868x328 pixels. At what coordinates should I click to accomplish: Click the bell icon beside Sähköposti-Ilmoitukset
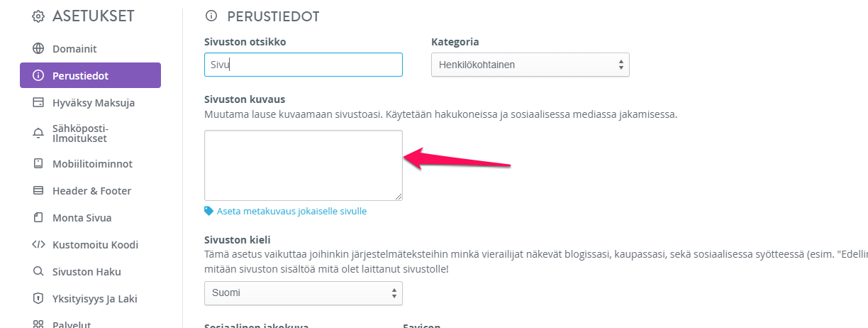click(x=38, y=133)
